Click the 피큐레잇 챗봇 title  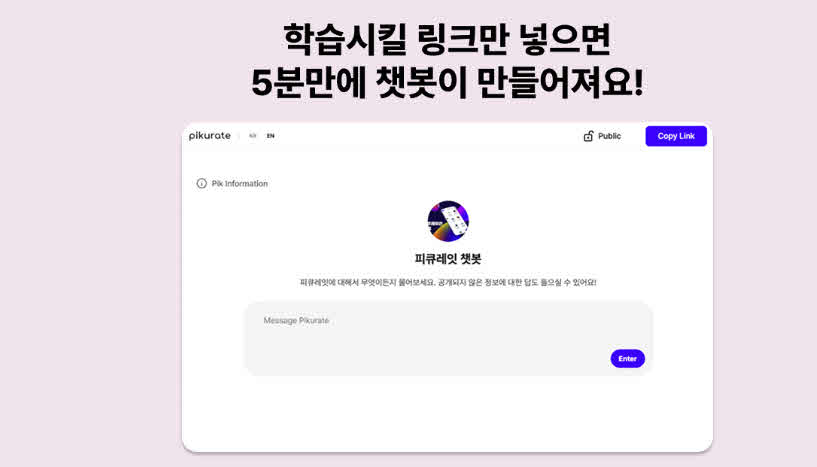448,259
